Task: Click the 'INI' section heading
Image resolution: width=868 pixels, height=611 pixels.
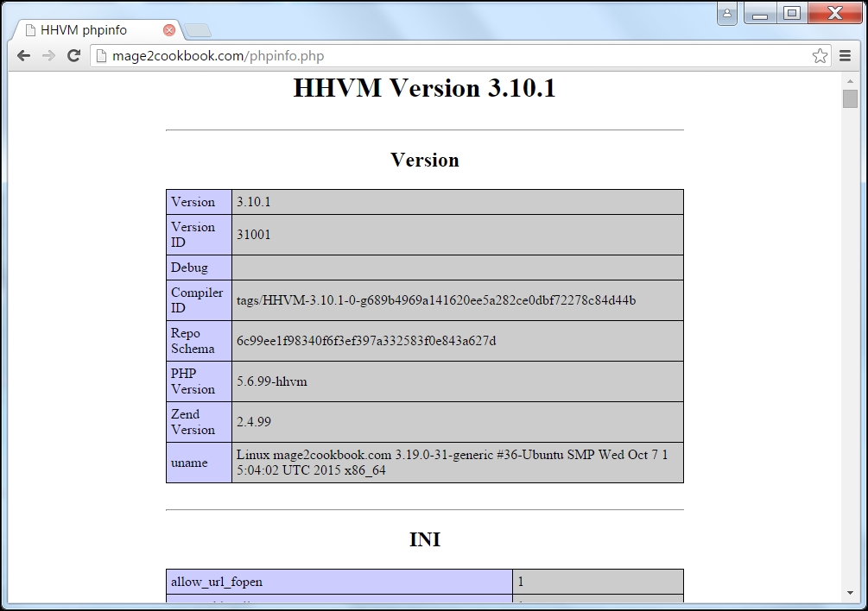Action: (x=425, y=539)
